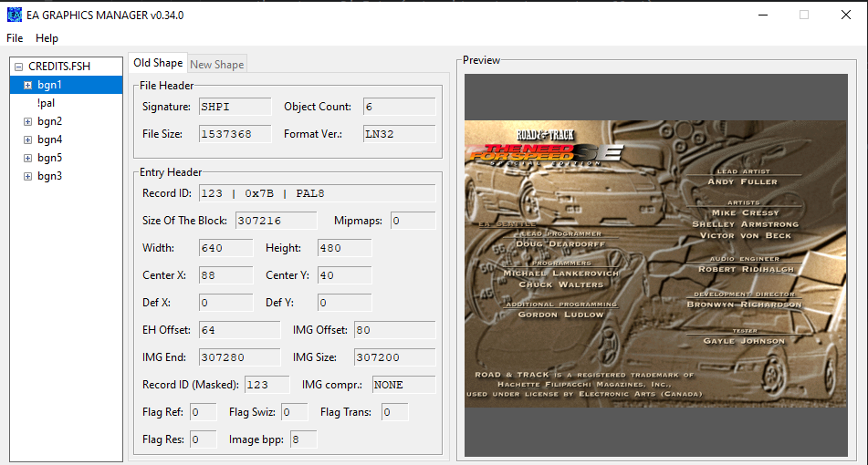Expand the bgn3 tree node
This screenshot has width=868, height=465.
[x=27, y=176]
